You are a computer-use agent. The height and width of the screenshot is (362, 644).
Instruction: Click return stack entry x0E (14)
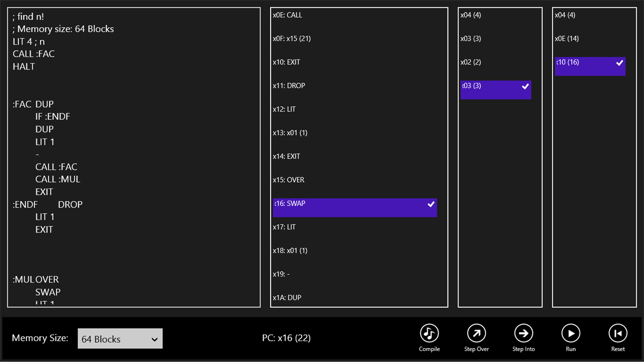tap(565, 39)
